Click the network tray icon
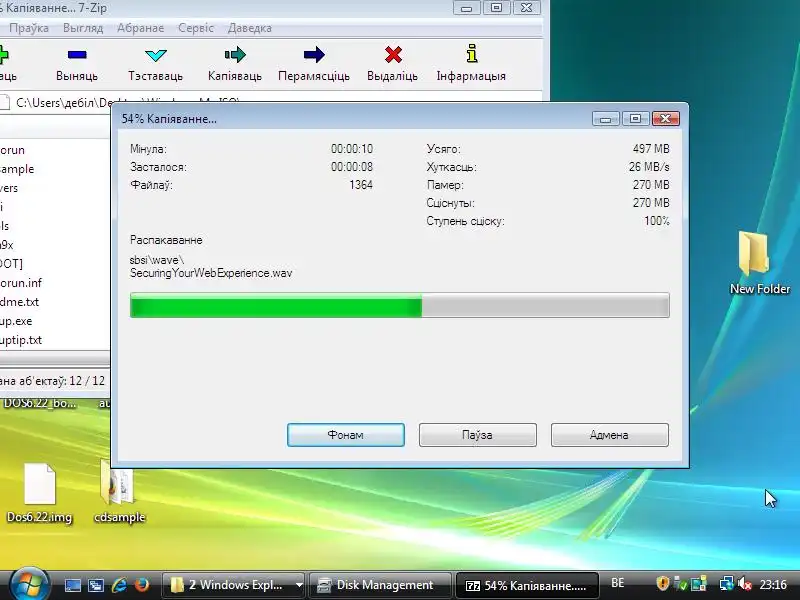Viewport: 800px width, 600px height. click(x=726, y=583)
